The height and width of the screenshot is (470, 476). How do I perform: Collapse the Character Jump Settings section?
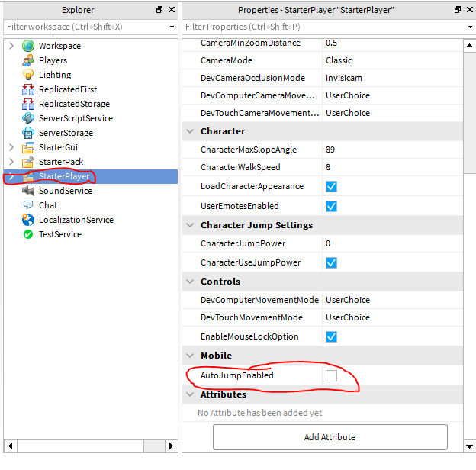(x=190, y=225)
